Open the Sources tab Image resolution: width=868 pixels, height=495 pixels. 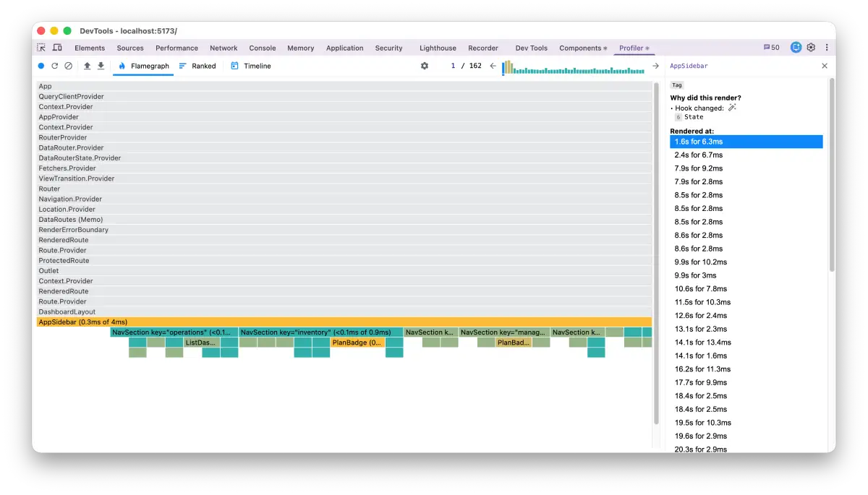tap(130, 48)
